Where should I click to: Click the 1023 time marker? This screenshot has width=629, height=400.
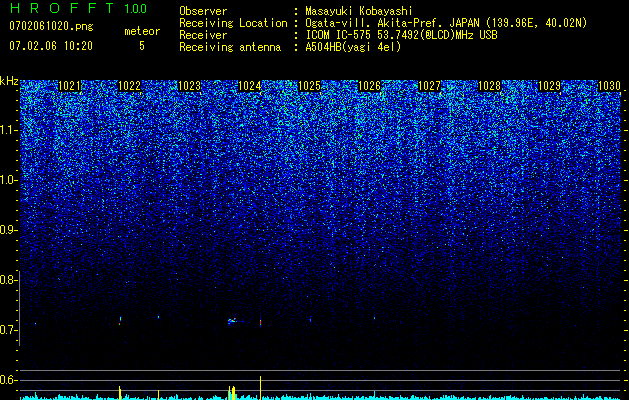(x=189, y=85)
